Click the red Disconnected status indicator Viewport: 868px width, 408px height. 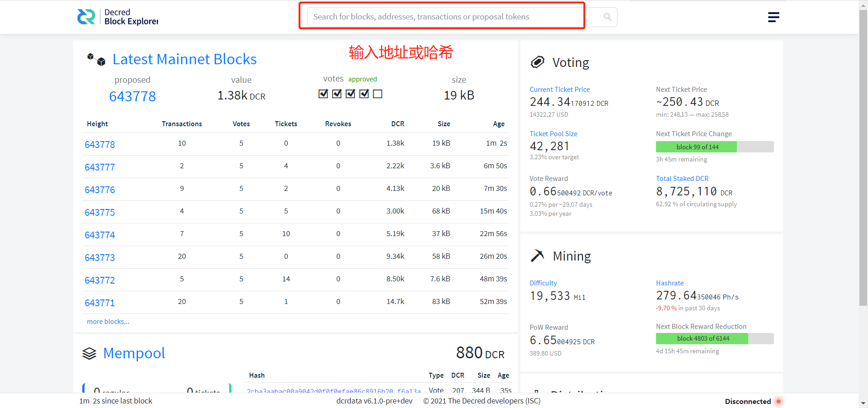point(778,401)
